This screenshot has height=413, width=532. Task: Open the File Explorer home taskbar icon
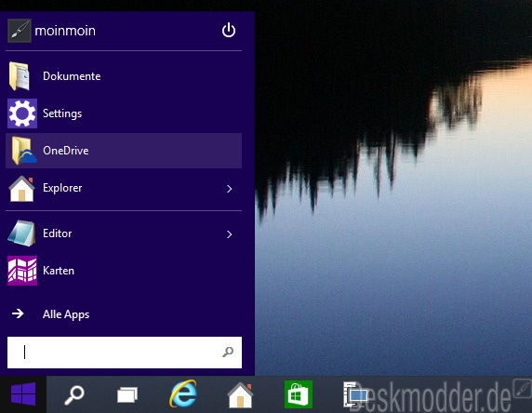[240, 395]
